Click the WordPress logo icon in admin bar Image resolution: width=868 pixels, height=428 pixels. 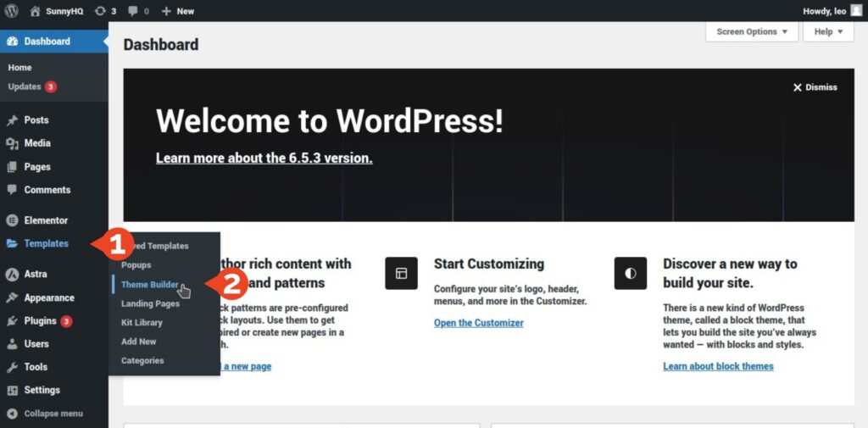pyautogui.click(x=12, y=10)
